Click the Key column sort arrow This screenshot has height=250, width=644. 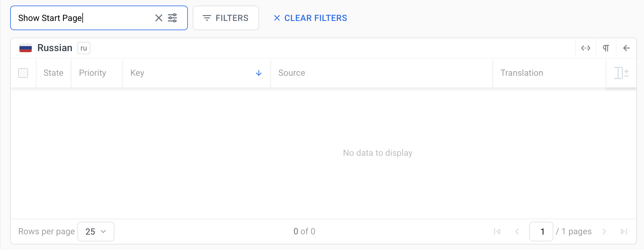pyautogui.click(x=258, y=73)
